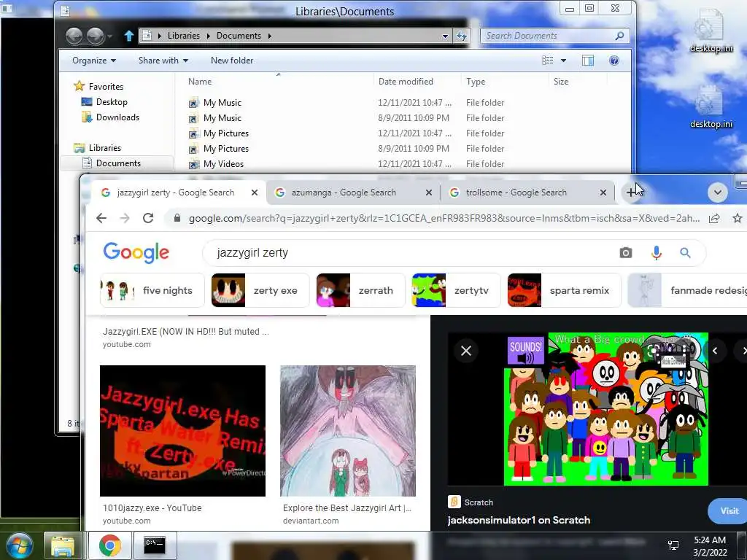Select the zertytv filter chip
The image size is (747, 560).
pyautogui.click(x=457, y=290)
